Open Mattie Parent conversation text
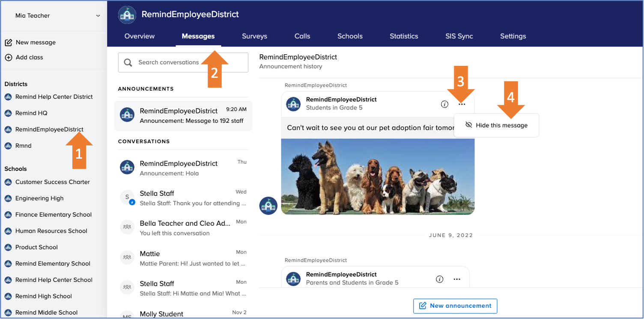644x319 pixels. [x=193, y=264]
